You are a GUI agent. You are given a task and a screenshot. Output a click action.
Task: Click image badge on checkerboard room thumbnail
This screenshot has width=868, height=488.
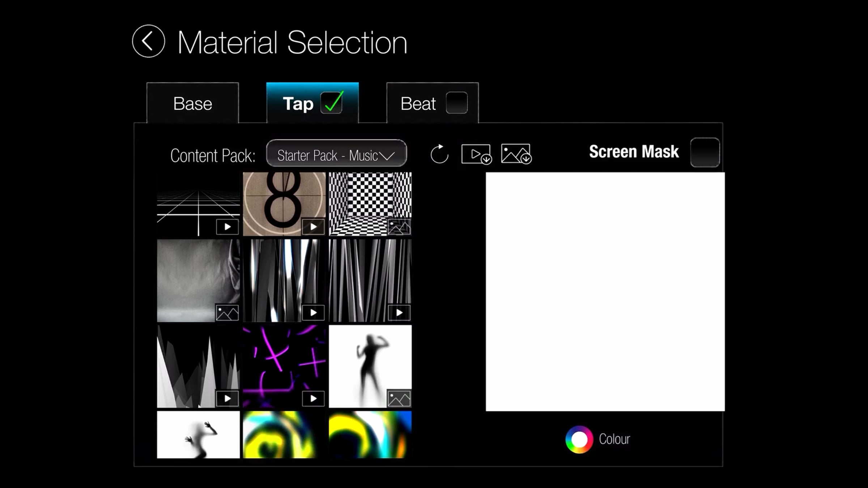399,227
